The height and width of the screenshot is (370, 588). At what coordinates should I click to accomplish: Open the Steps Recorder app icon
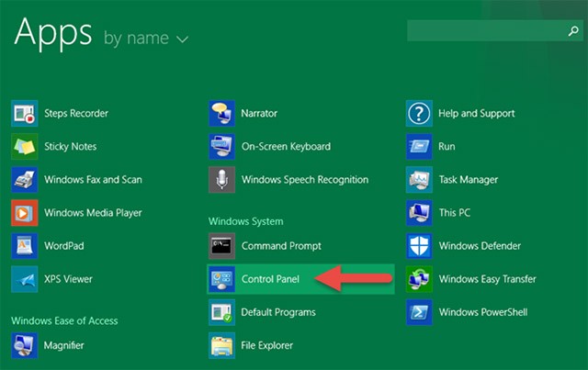click(x=24, y=113)
